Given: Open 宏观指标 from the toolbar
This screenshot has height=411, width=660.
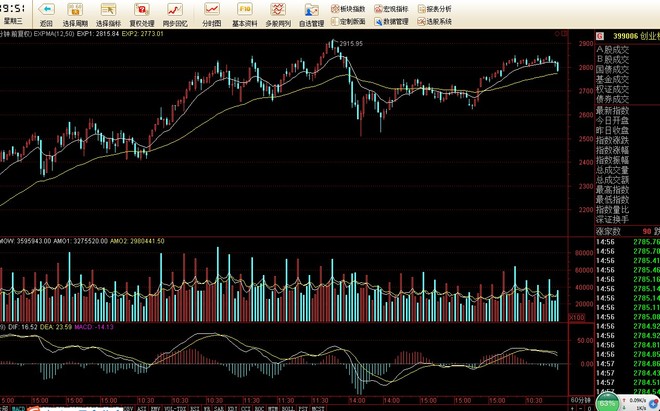Looking at the screenshot, I should [x=394, y=7].
